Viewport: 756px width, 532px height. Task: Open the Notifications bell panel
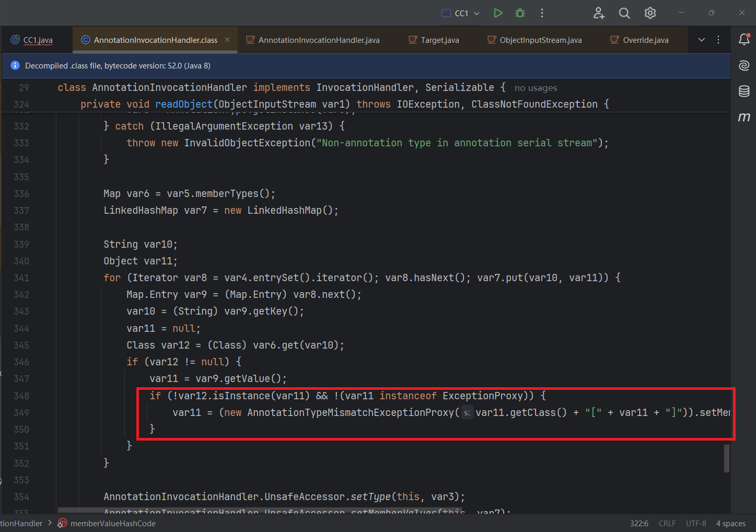click(x=744, y=39)
